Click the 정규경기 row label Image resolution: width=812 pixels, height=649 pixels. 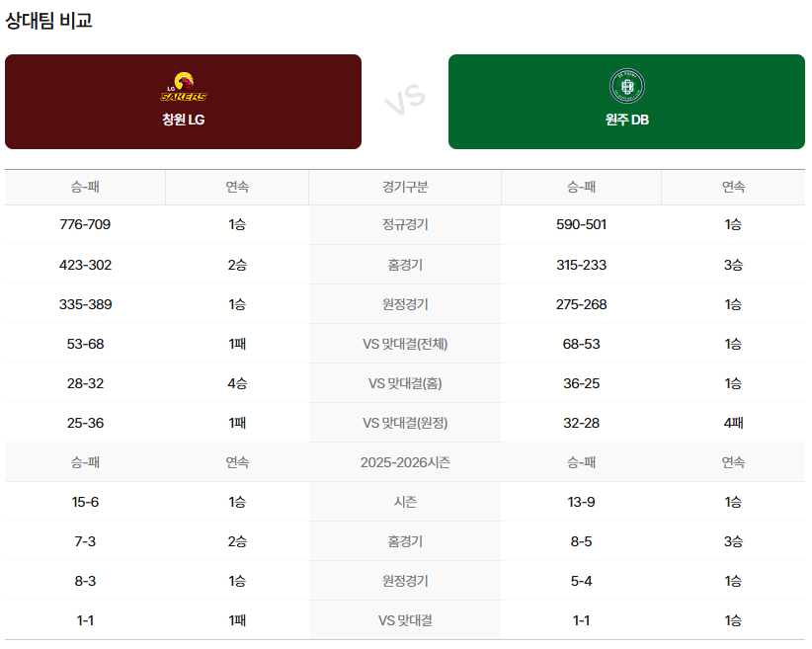[x=405, y=225]
